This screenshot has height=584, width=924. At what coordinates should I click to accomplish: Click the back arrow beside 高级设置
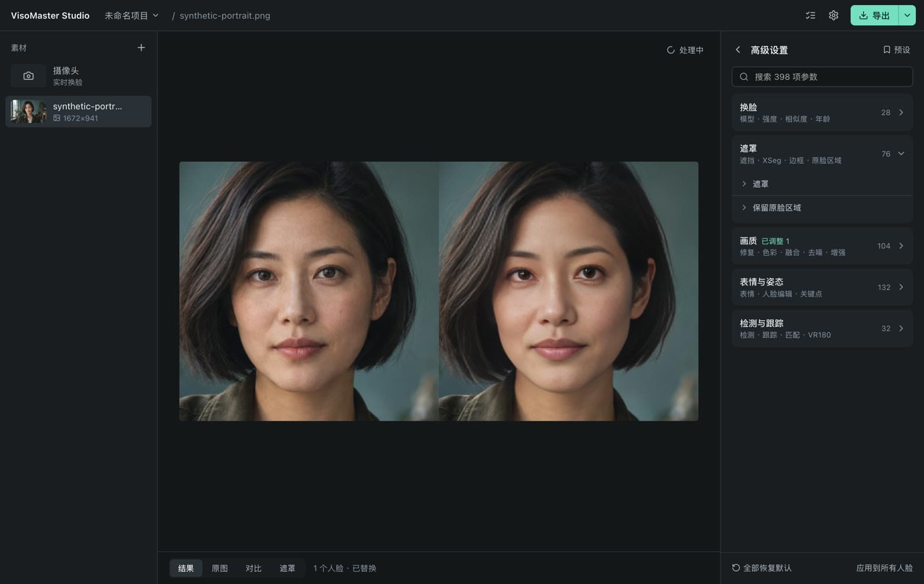click(x=738, y=50)
